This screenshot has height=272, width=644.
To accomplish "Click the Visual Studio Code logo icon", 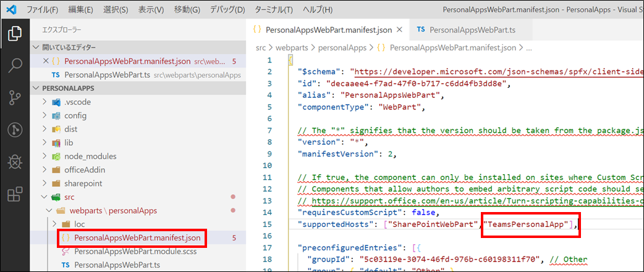I will [x=12, y=9].
